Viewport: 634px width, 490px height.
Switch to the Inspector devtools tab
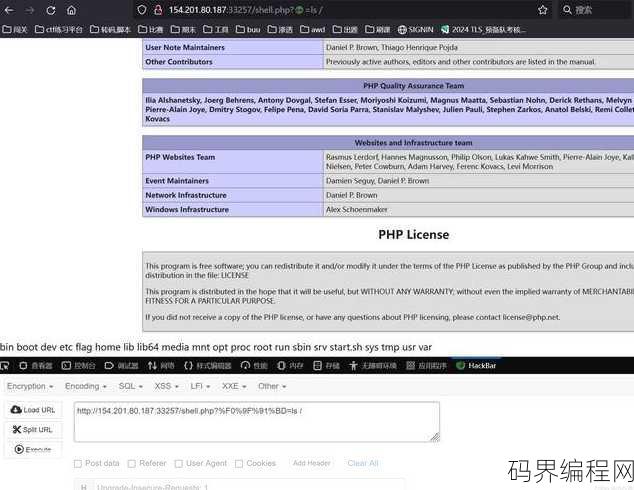pos(36,366)
